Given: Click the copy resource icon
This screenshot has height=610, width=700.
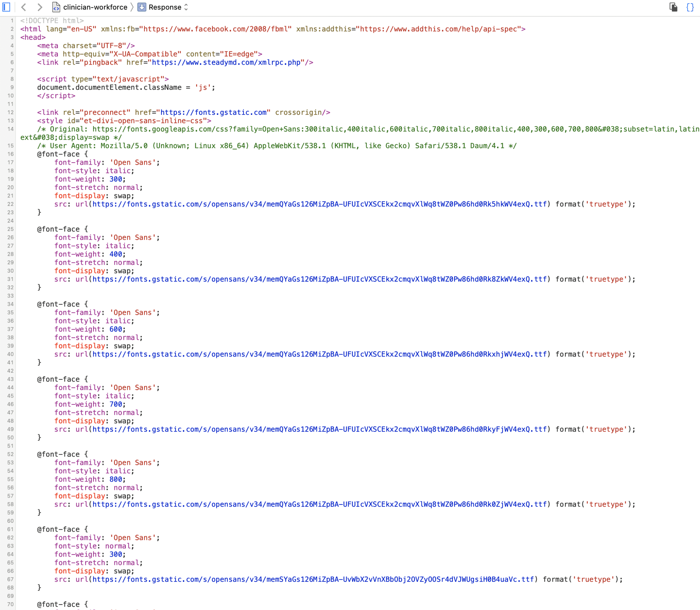Looking at the screenshot, I should coord(673,7).
